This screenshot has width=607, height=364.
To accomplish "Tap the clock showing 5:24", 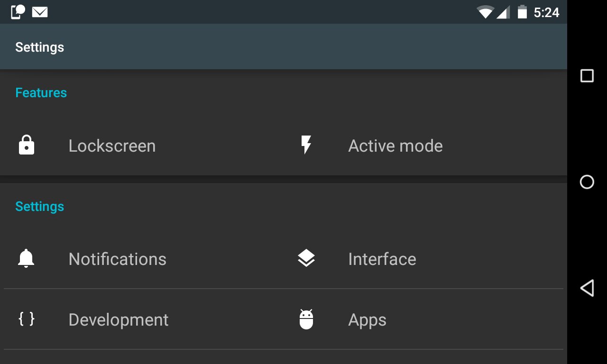I will click(546, 12).
